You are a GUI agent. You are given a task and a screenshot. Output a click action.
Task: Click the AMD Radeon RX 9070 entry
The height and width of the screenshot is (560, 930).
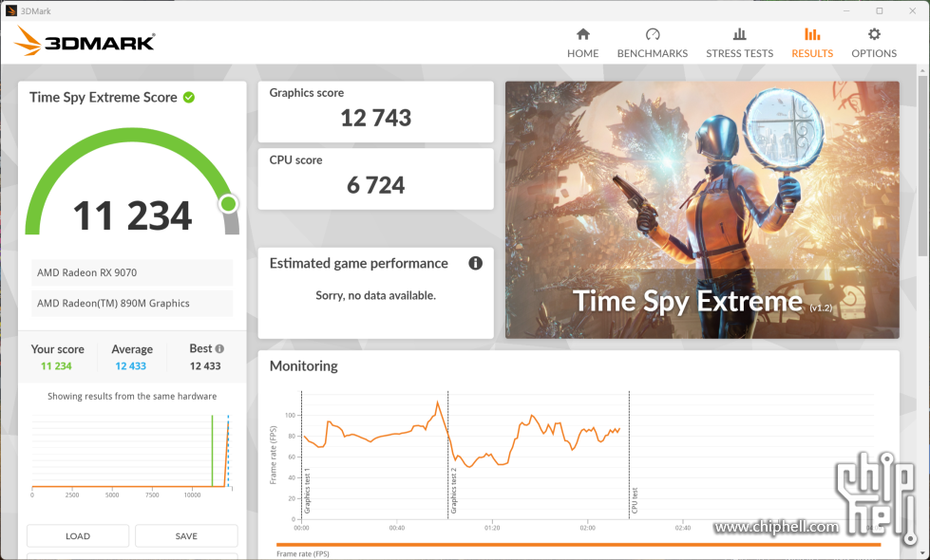[x=132, y=272]
